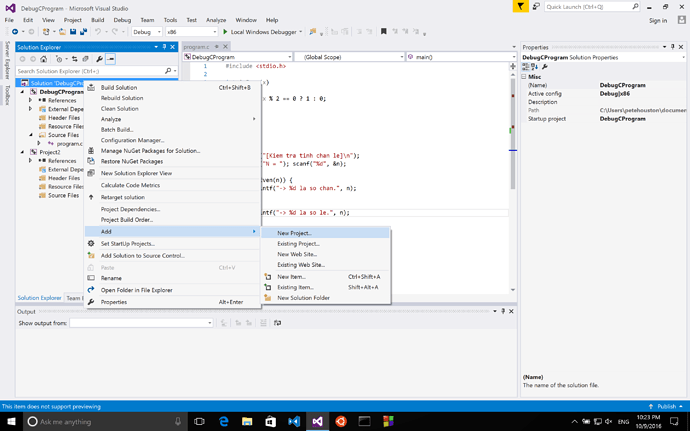Open the Toolbox side tab
Screen dimensions: 690x431
point(7,95)
